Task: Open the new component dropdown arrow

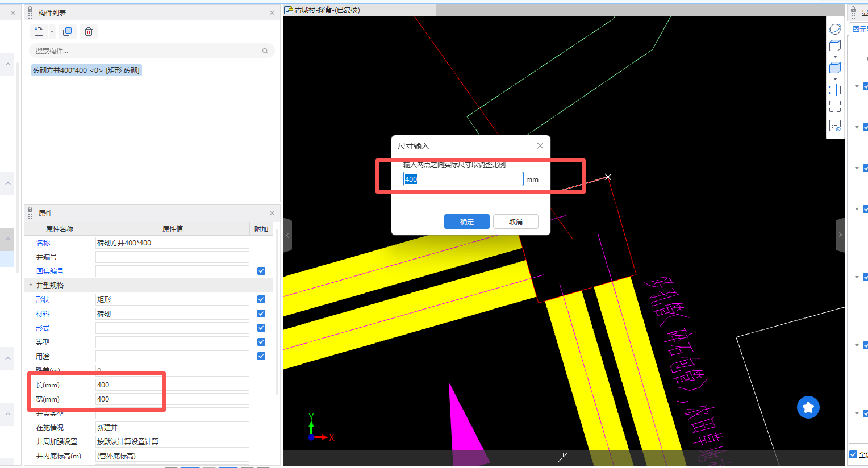Action: click(x=52, y=32)
